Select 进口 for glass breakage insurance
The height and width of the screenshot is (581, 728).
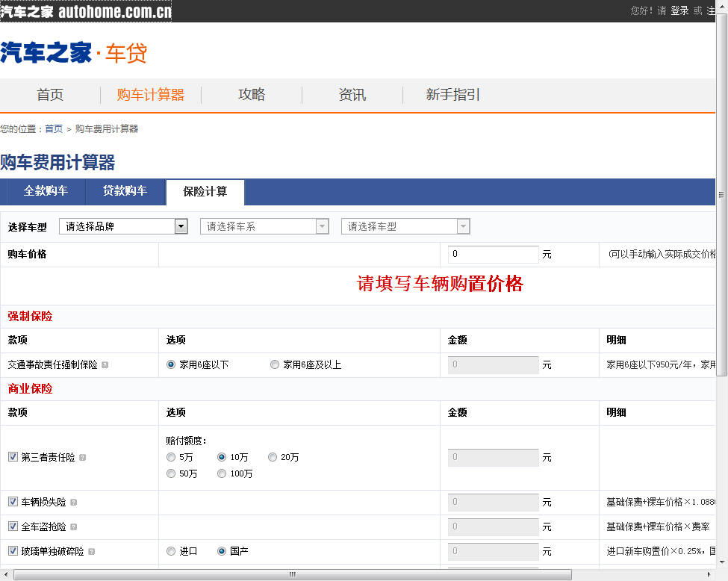pos(171,551)
